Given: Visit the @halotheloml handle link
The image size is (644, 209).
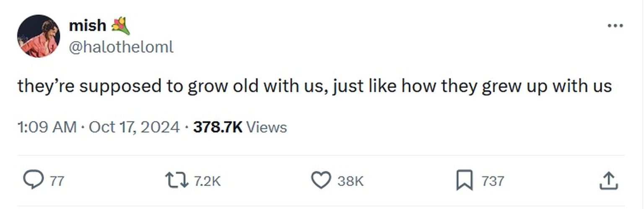Looking at the screenshot, I should point(121,47).
